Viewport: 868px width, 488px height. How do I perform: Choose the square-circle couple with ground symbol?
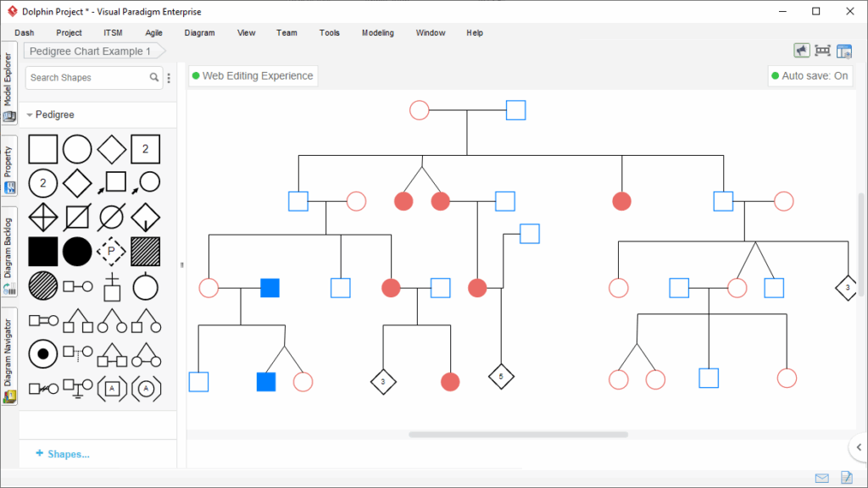click(77, 388)
